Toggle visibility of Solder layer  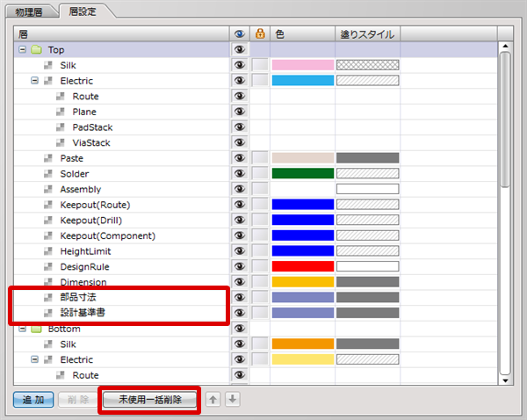click(238, 174)
